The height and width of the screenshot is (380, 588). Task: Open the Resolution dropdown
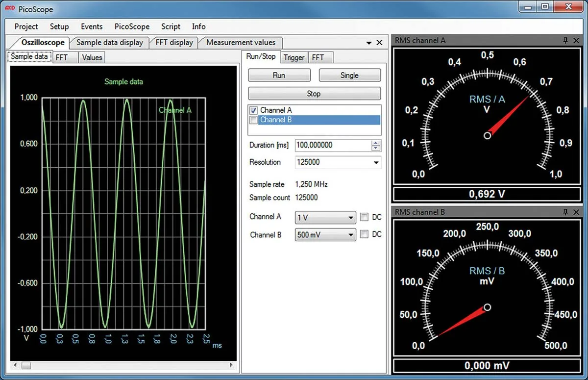(376, 162)
